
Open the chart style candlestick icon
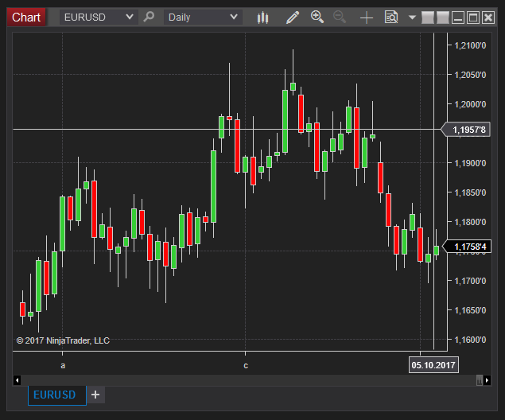(262, 17)
